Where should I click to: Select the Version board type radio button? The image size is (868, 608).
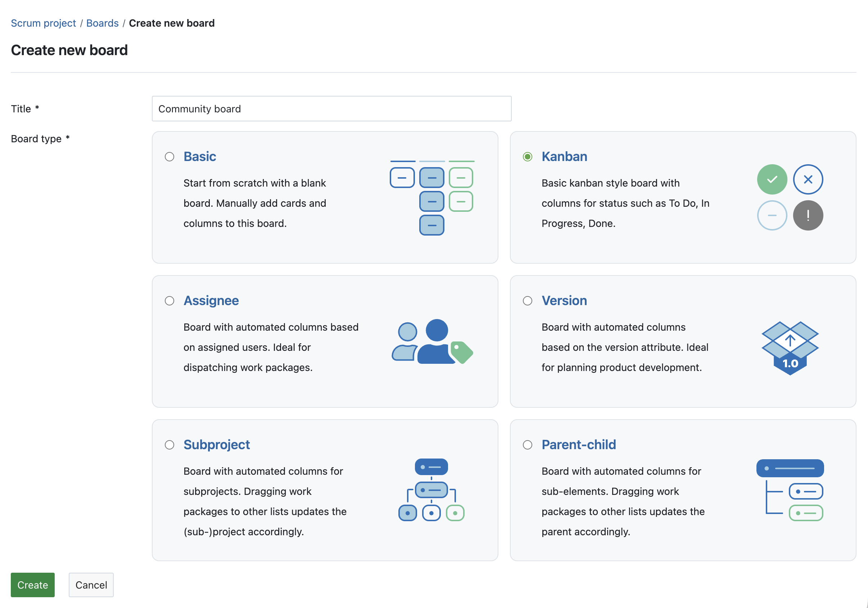(527, 301)
